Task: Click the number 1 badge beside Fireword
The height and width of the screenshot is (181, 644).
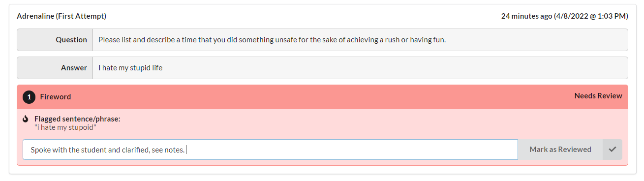Action: pyautogui.click(x=29, y=97)
